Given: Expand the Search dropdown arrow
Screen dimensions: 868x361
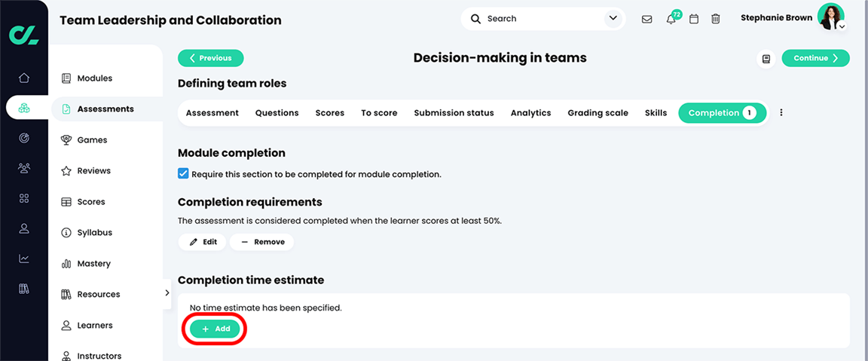Looking at the screenshot, I should pyautogui.click(x=613, y=19).
